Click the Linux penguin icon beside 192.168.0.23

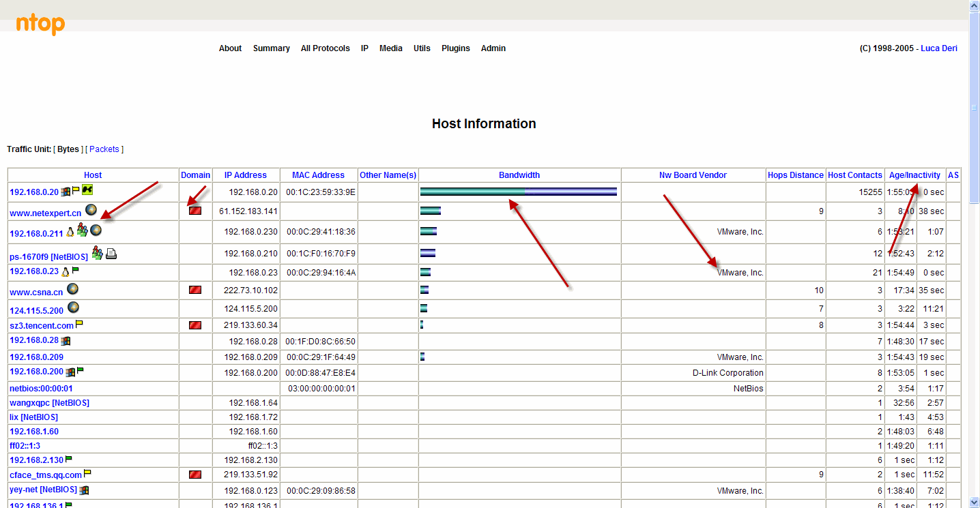pyautogui.click(x=66, y=272)
